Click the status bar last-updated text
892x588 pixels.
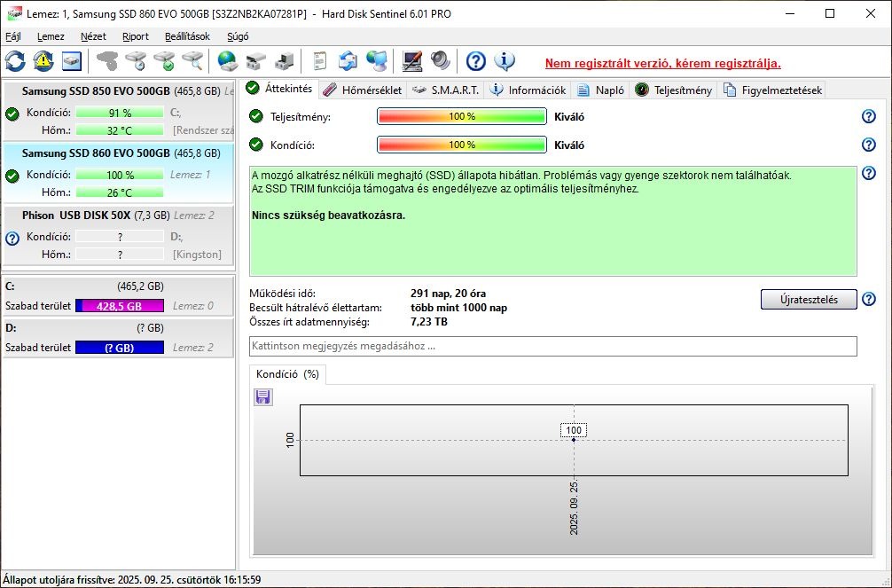[132, 580]
